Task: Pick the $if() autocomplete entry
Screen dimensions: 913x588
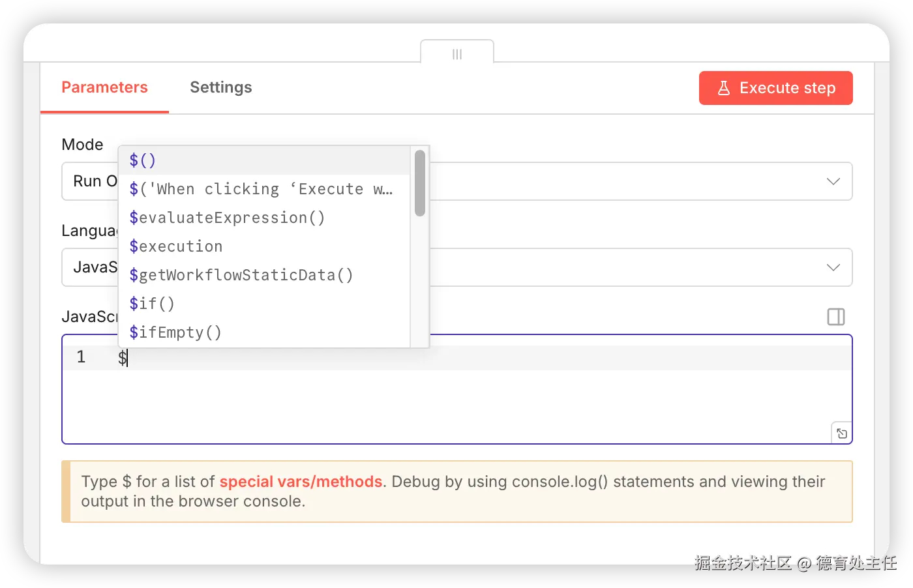Action: 152,304
